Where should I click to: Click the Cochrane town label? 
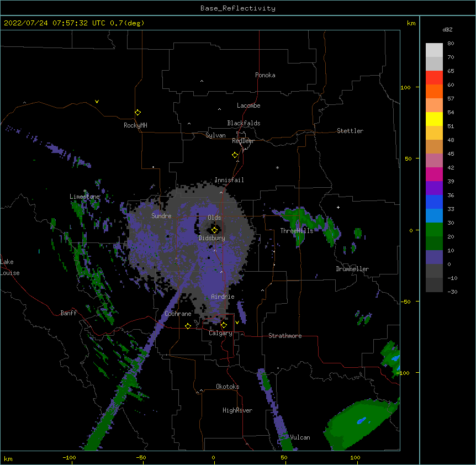pyautogui.click(x=178, y=314)
